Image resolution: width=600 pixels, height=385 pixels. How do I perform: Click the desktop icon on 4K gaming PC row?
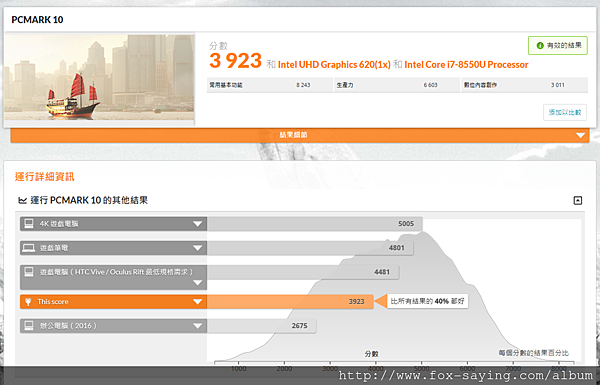tap(29, 223)
